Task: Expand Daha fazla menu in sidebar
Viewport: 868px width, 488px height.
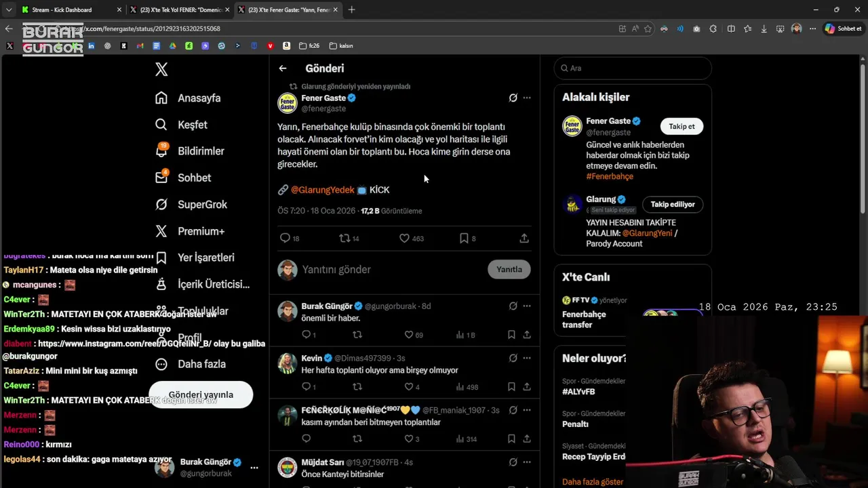Action: (191, 364)
